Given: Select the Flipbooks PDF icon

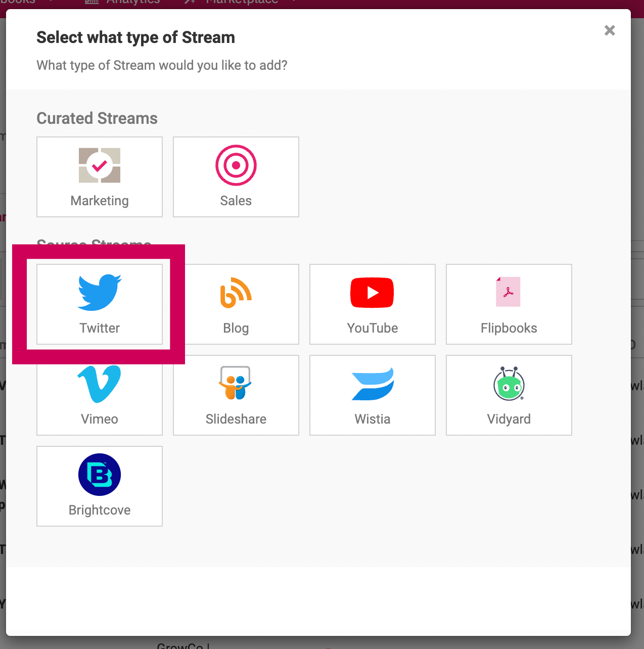Looking at the screenshot, I should point(509,292).
